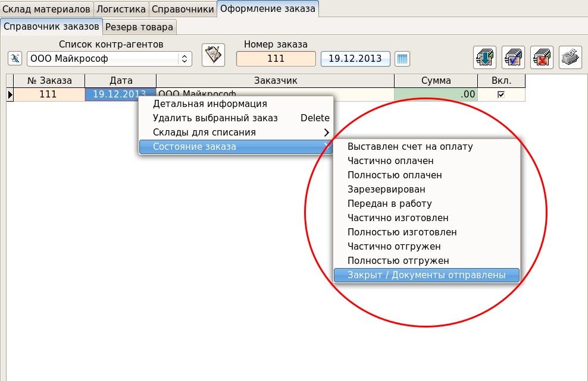Click the row selector arrow for order 111

tap(10, 95)
